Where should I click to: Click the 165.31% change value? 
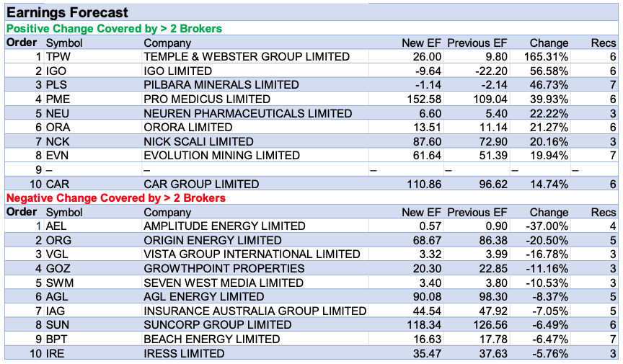(548, 57)
